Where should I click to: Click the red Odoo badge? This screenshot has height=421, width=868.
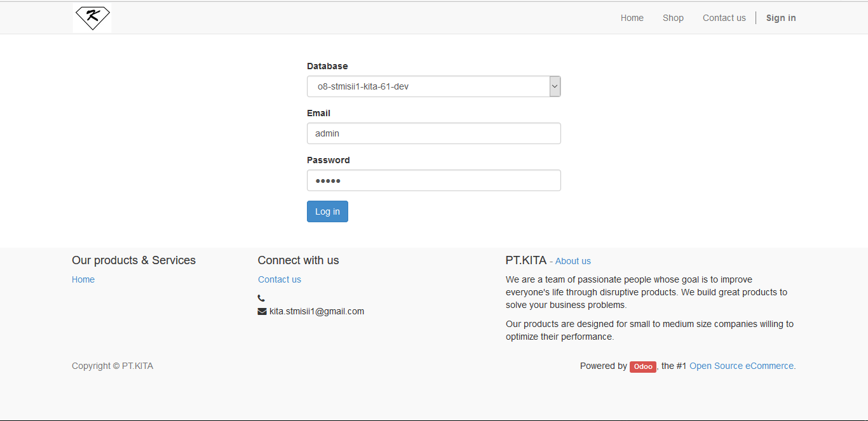coord(642,366)
